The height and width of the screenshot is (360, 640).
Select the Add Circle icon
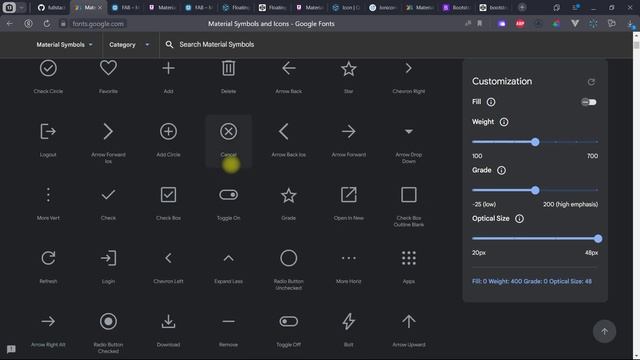point(168,131)
